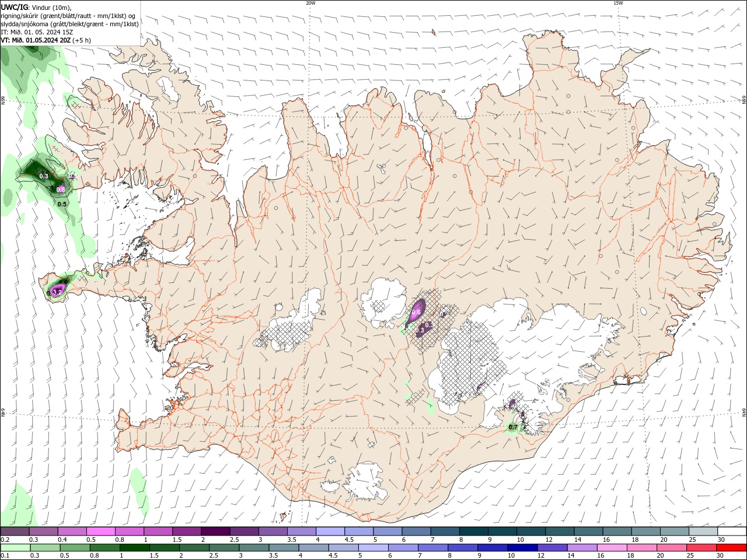The image size is (747, 560).
Task: Click the 'slydda/snjókoma' legend description line
Action: click(69, 24)
